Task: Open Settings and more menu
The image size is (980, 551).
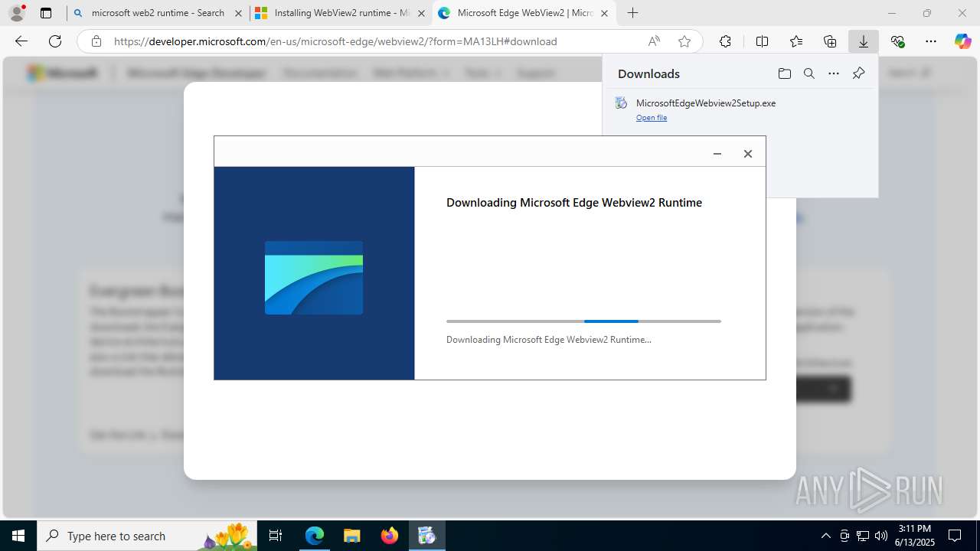Action: tap(931, 41)
